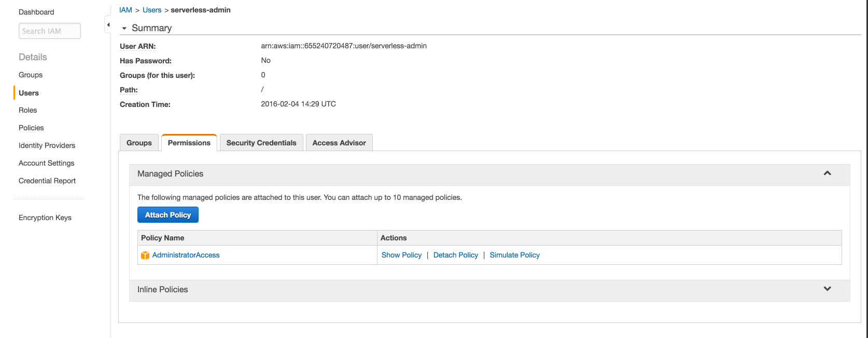
Task: Expand the Inline Policies section chevron
Action: (x=827, y=289)
